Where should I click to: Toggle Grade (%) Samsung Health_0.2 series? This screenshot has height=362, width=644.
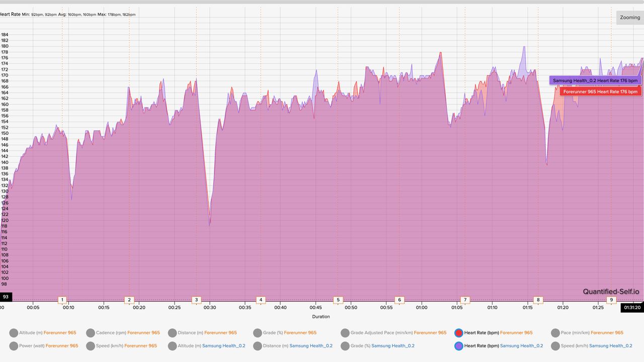point(377,346)
